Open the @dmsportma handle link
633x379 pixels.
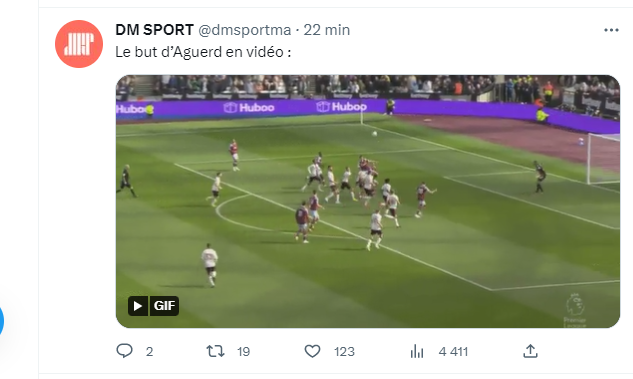(245, 30)
